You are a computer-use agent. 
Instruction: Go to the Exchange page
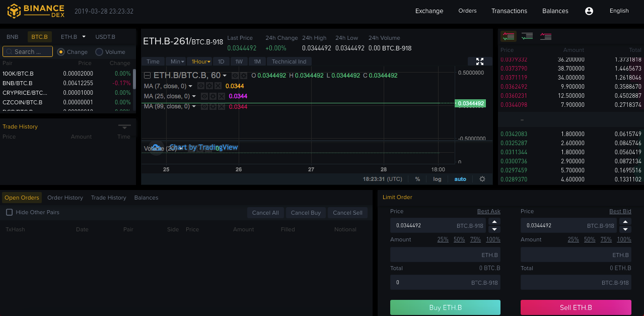click(429, 11)
